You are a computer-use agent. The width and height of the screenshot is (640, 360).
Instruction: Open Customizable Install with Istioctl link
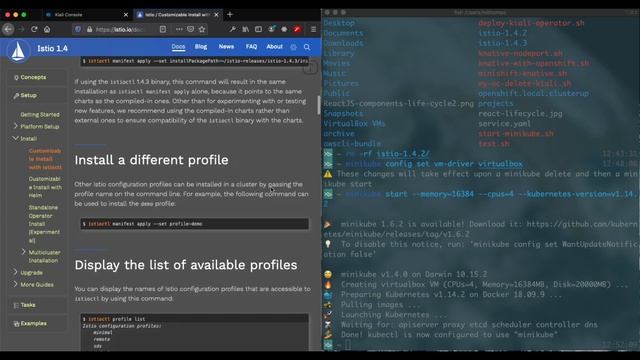pos(45,159)
